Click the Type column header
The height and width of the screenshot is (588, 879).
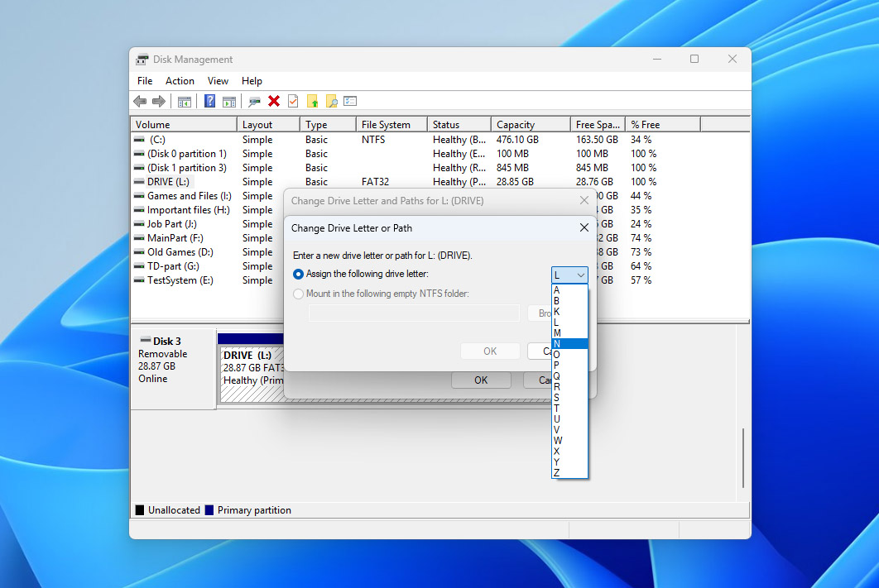(x=329, y=124)
